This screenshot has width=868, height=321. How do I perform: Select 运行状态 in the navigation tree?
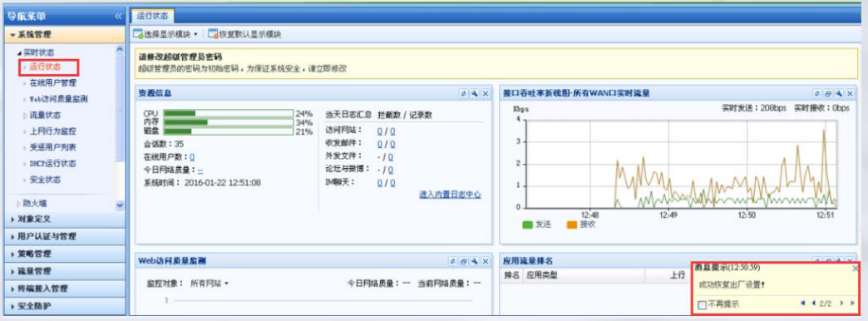pos(46,67)
